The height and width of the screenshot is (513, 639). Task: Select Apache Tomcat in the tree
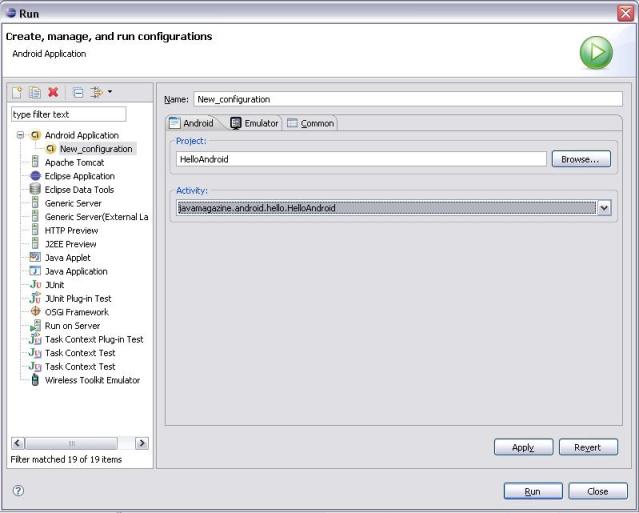point(74,162)
